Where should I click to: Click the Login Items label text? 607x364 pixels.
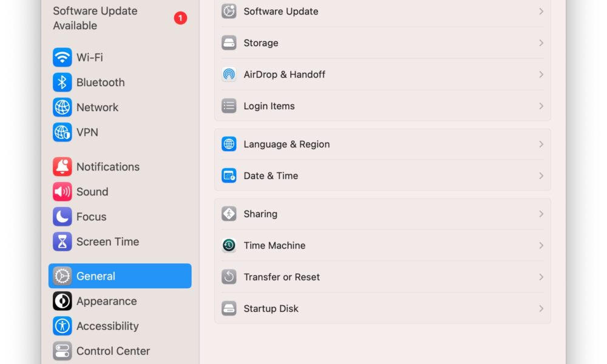tap(269, 106)
